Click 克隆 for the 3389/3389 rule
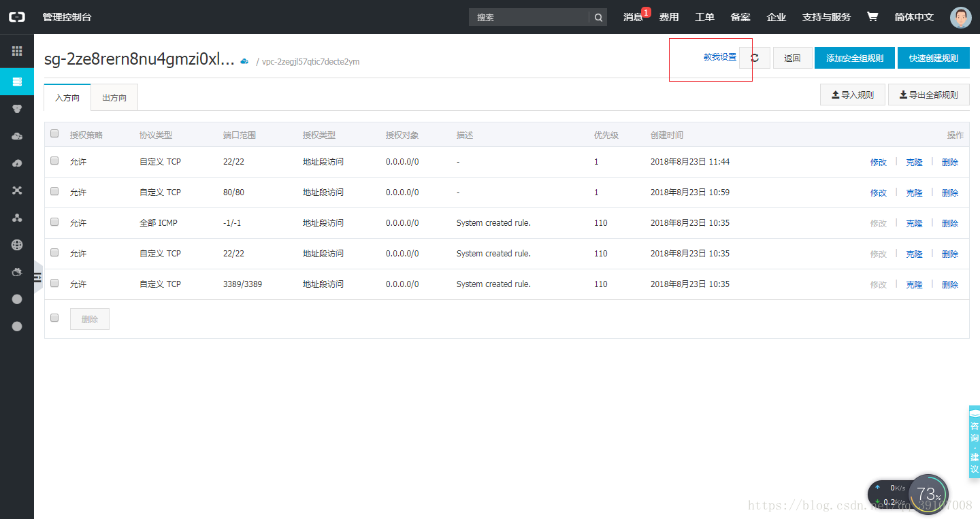 coord(914,285)
